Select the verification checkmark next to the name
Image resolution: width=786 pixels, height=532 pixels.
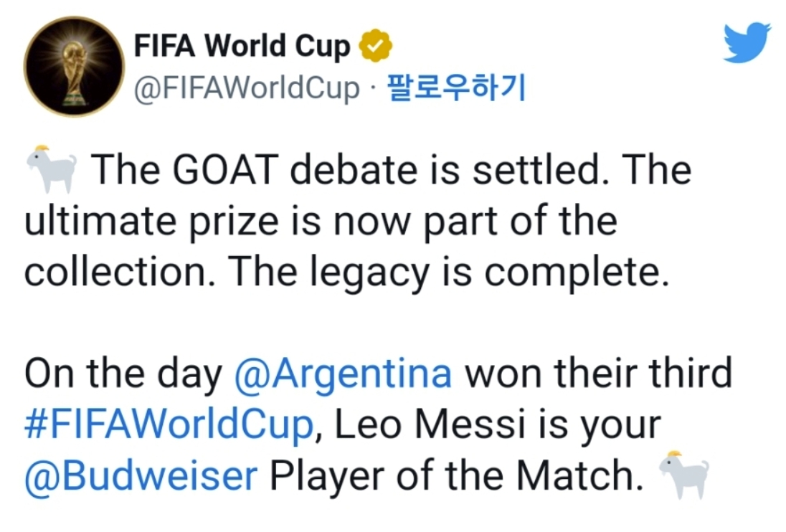tap(375, 43)
